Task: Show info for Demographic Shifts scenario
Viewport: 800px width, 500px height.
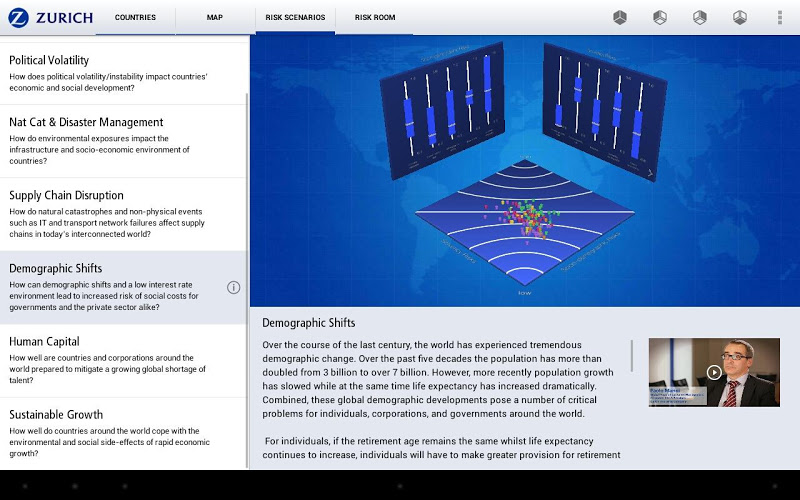Action: click(x=233, y=288)
